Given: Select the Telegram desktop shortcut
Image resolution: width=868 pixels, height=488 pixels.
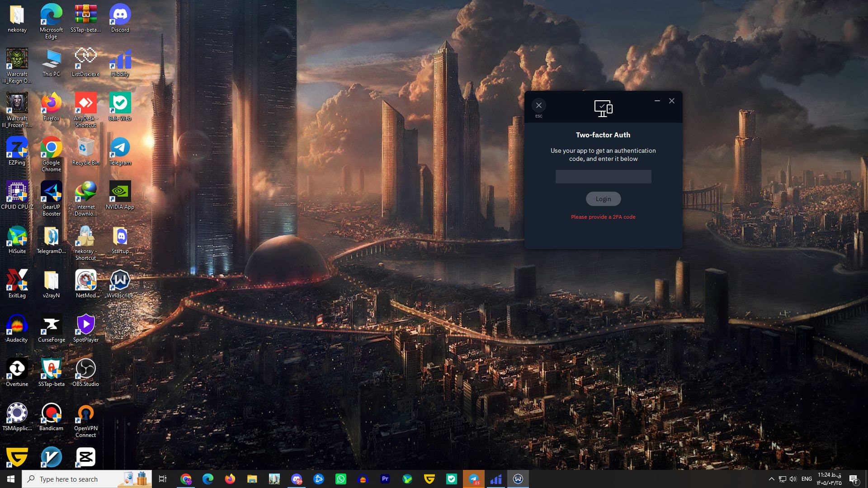Looking at the screenshot, I should [x=120, y=152].
